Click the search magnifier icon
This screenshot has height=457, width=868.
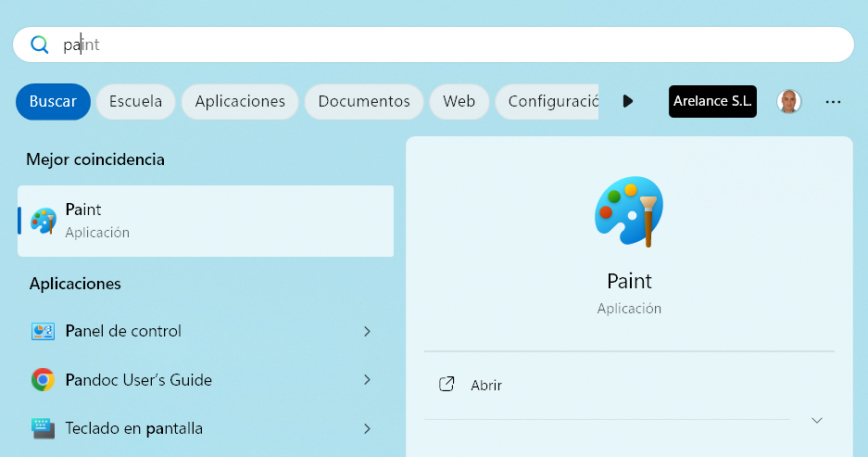coord(39,44)
